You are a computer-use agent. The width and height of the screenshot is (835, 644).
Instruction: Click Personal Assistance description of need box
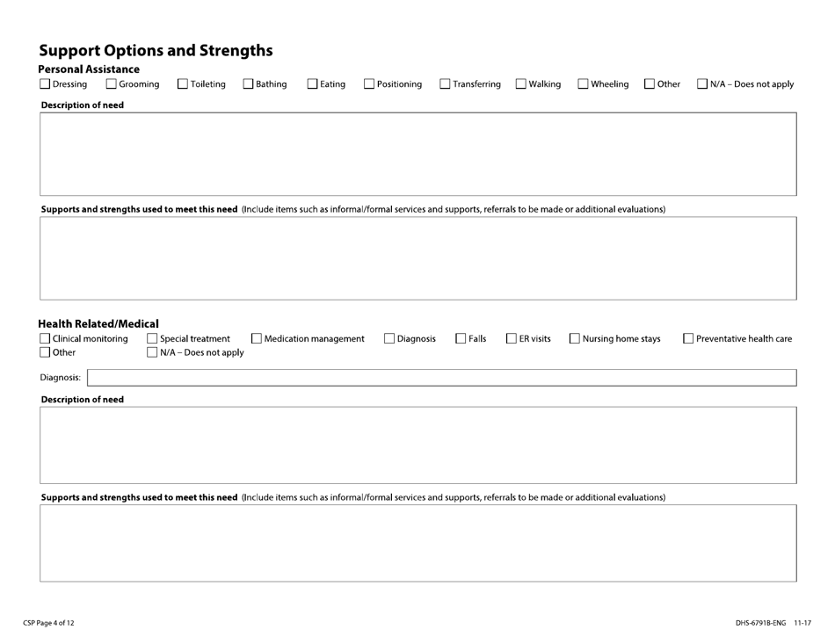[417, 155]
